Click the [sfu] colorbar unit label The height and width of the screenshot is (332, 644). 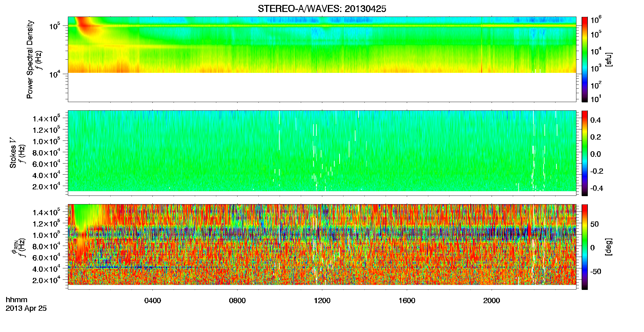tap(609, 59)
